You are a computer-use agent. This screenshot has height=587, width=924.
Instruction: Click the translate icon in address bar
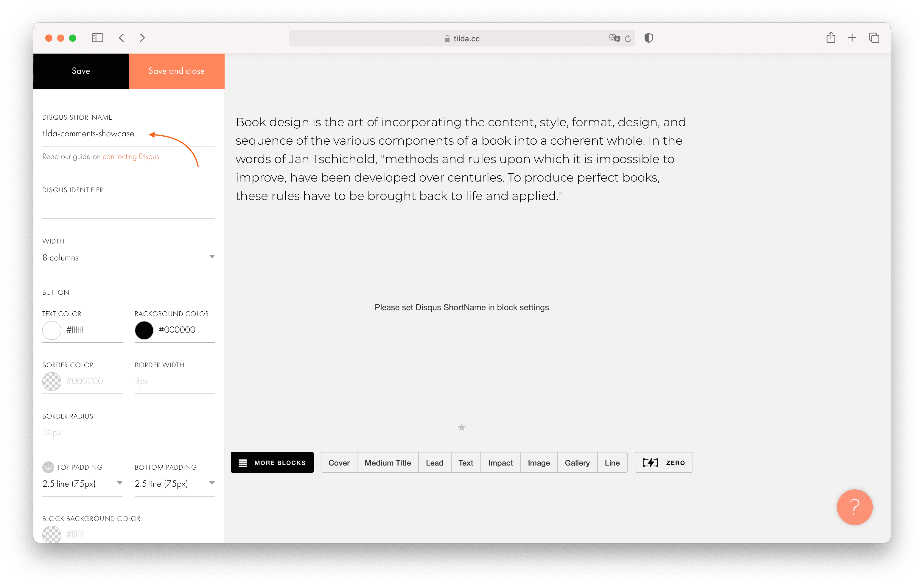[614, 38]
